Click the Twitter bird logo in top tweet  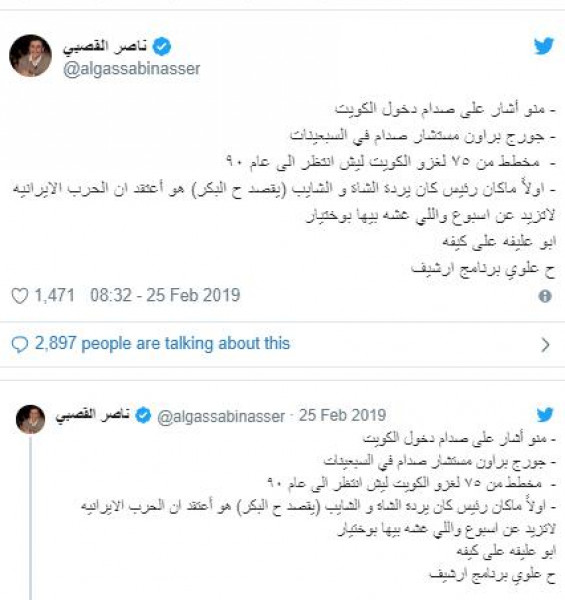pyautogui.click(x=544, y=46)
